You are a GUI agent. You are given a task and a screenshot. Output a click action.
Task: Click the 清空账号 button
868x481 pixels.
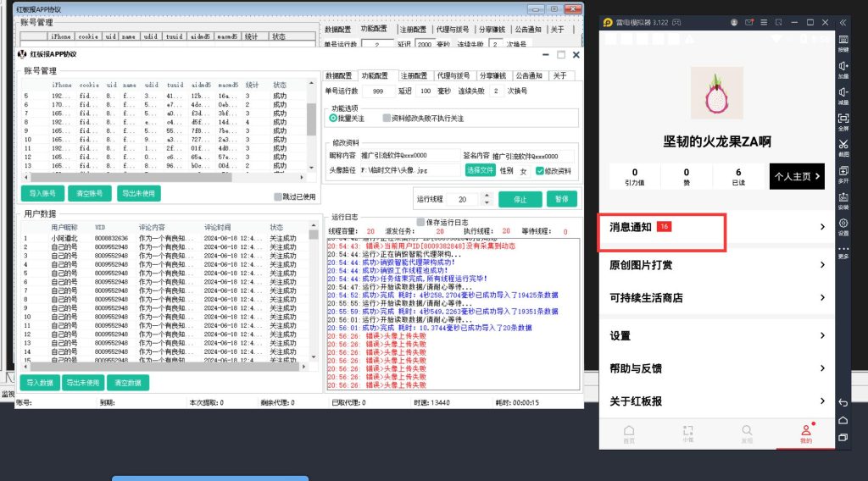click(x=89, y=194)
